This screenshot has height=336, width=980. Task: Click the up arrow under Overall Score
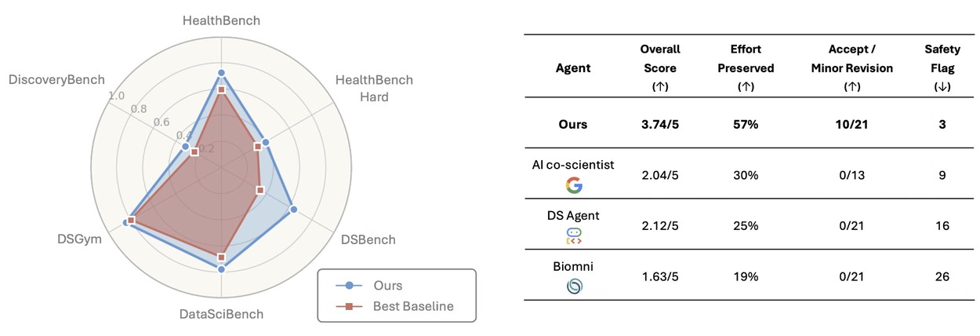(x=659, y=88)
